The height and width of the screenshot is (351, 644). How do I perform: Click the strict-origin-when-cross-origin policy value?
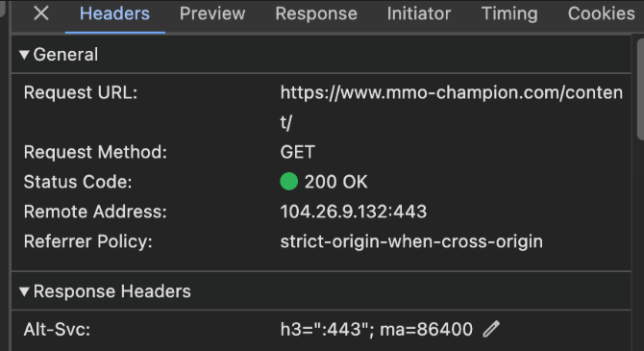411,241
